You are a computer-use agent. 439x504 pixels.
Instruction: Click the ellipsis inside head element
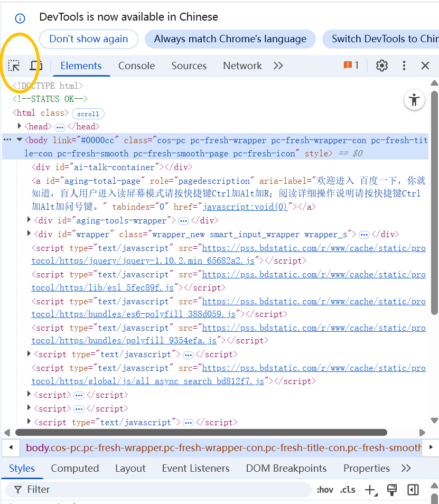pos(60,127)
